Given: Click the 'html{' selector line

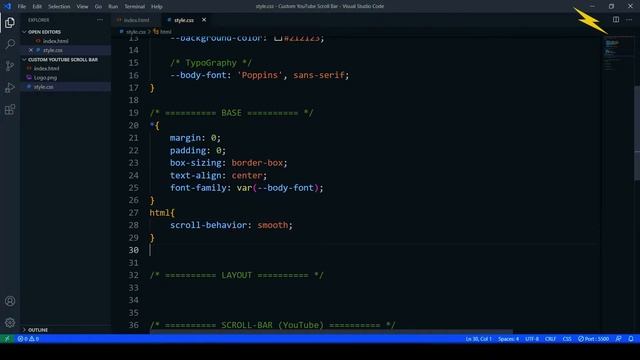Looking at the screenshot, I should pyautogui.click(x=162, y=213).
